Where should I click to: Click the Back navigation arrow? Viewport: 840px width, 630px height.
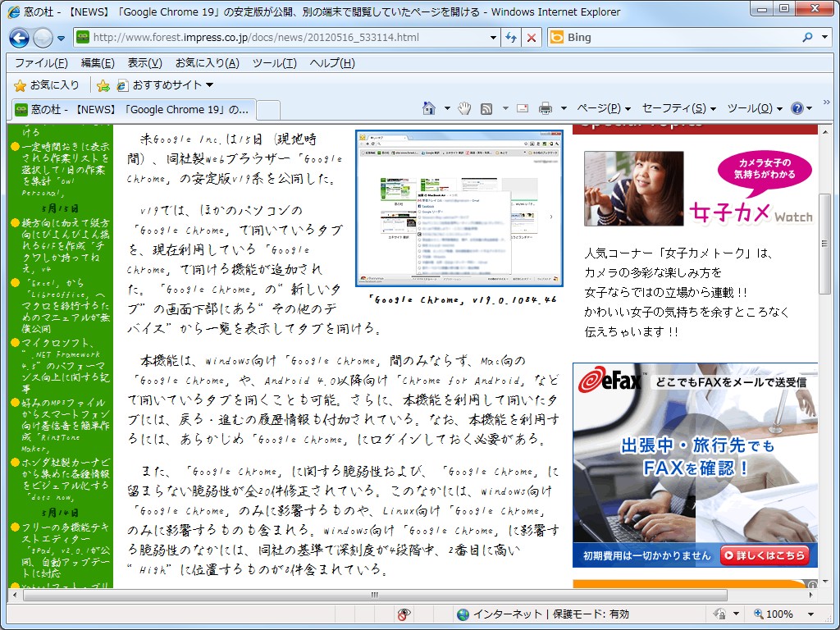pyautogui.click(x=18, y=37)
